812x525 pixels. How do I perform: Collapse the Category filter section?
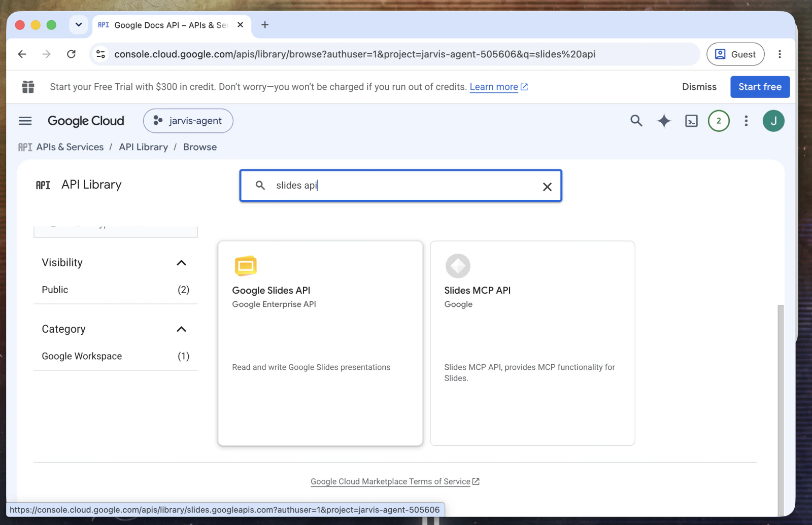(181, 329)
